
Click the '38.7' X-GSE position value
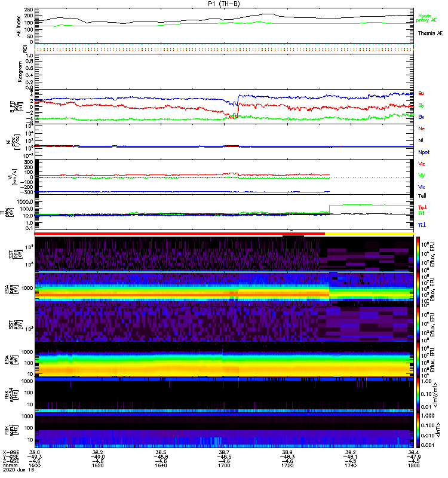224,452
